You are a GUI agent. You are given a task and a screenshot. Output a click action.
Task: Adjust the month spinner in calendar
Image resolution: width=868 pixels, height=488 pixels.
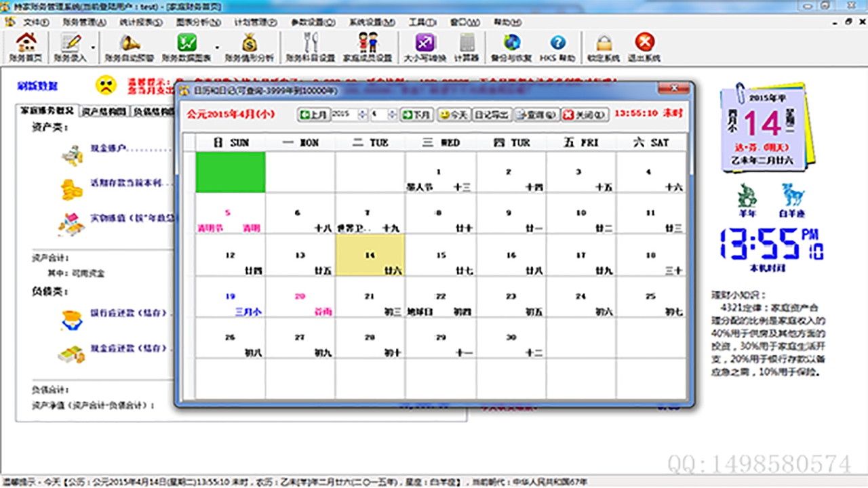pos(393,115)
